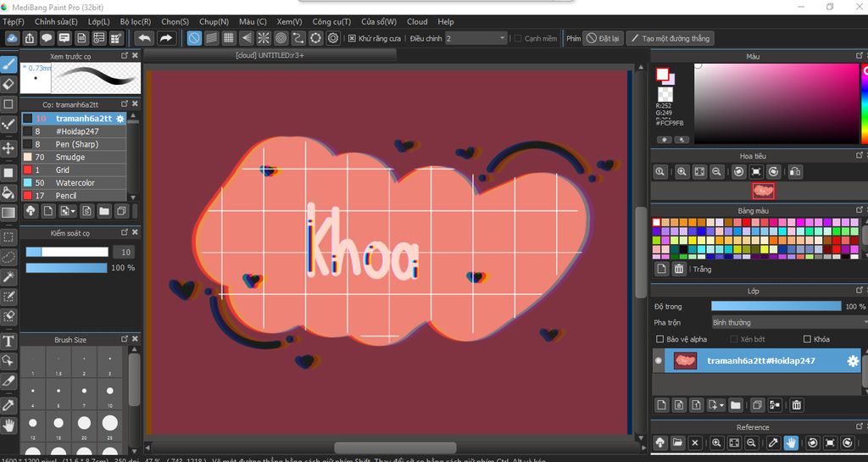
Task: Select the Text tool
Action: click(8, 341)
